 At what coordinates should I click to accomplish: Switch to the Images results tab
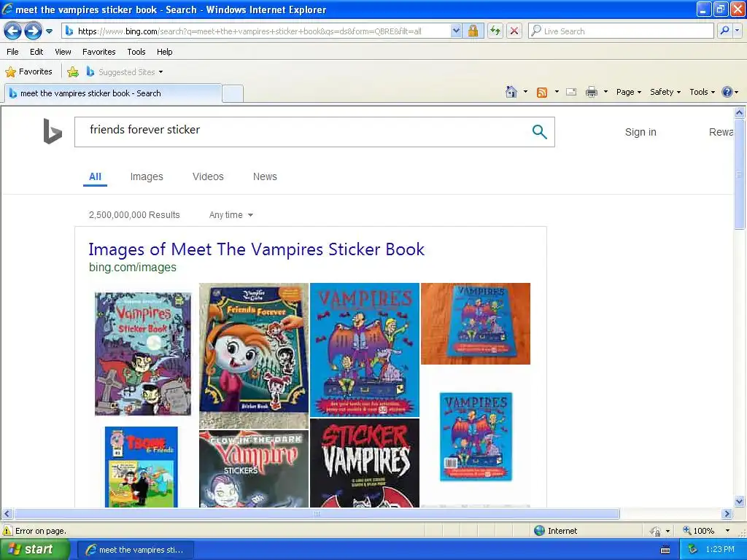click(x=147, y=176)
